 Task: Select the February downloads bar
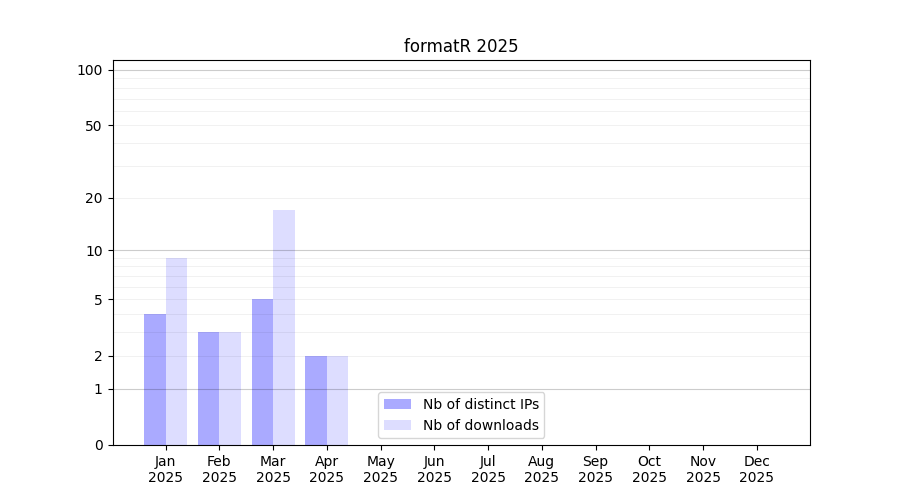(x=230, y=388)
